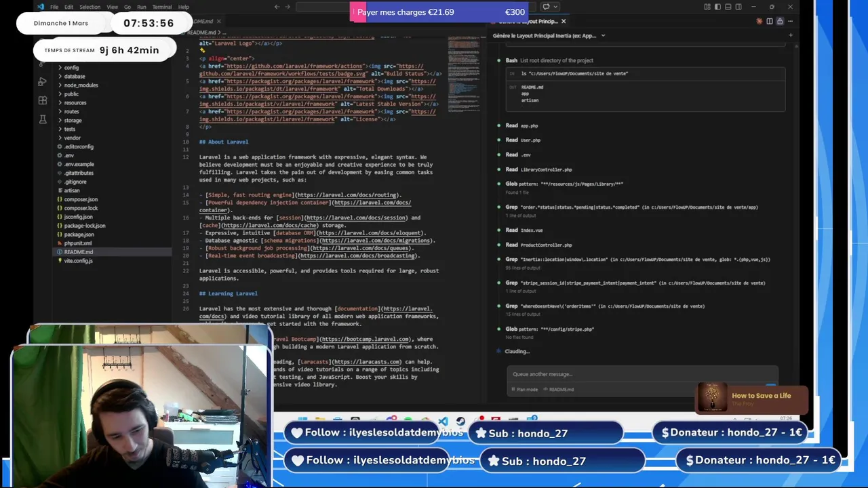Select README.md in the explorer

(78, 252)
